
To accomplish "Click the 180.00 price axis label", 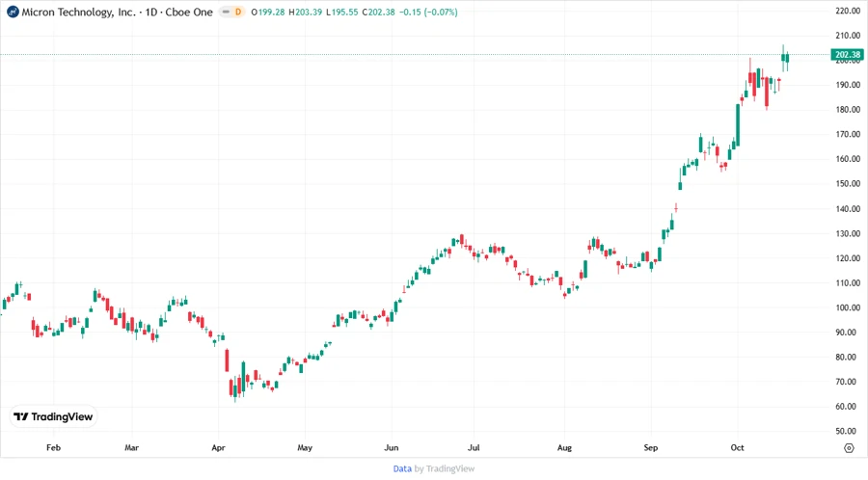I will [848, 110].
